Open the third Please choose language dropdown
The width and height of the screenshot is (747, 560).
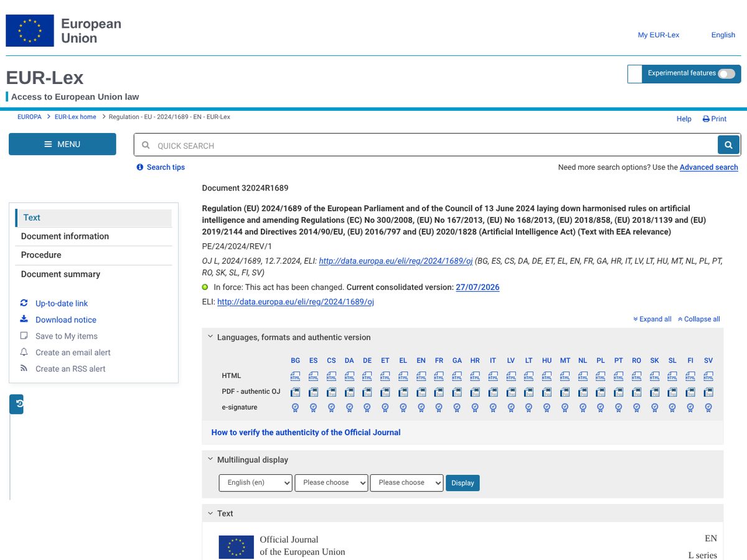point(406,483)
